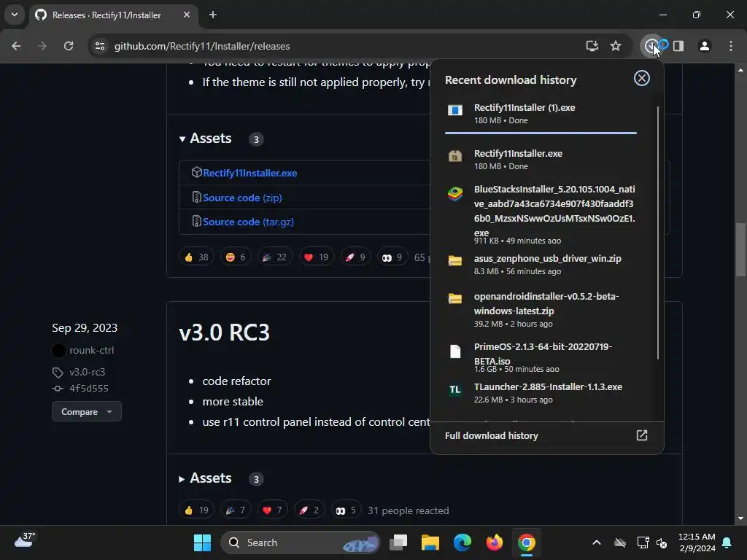Open Task View from taskbar
747x560 pixels.
coord(398,542)
